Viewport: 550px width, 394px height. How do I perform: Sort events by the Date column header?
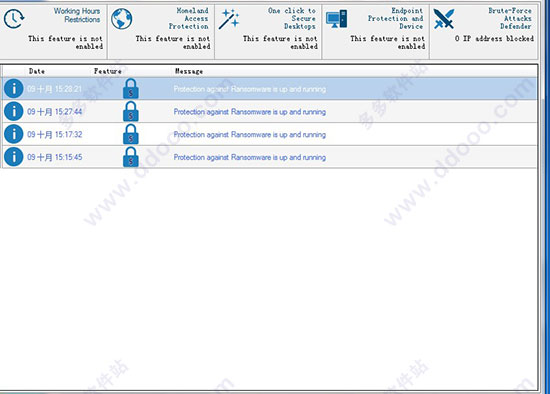(x=37, y=71)
